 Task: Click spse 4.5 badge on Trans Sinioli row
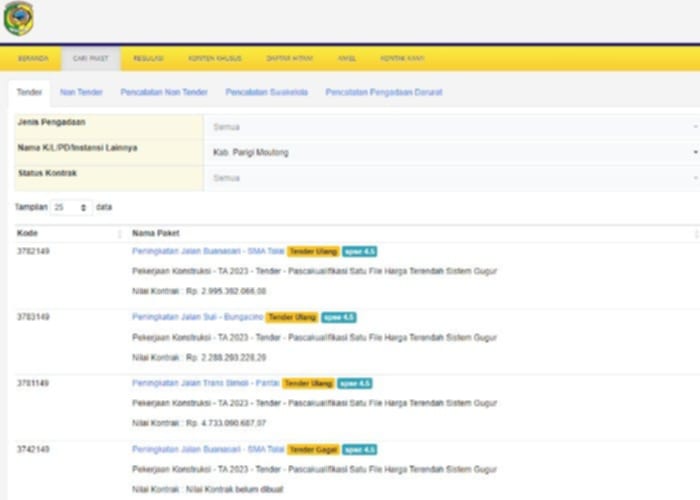tap(354, 383)
